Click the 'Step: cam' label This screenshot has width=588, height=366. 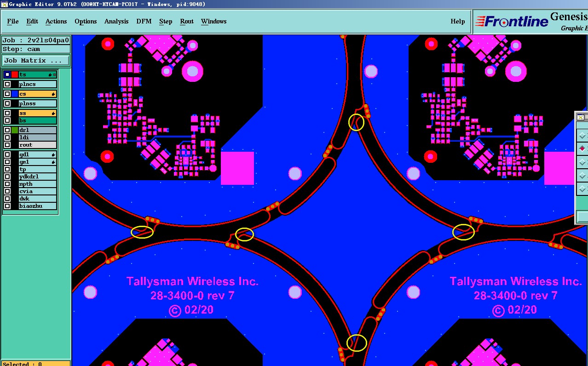coord(36,49)
